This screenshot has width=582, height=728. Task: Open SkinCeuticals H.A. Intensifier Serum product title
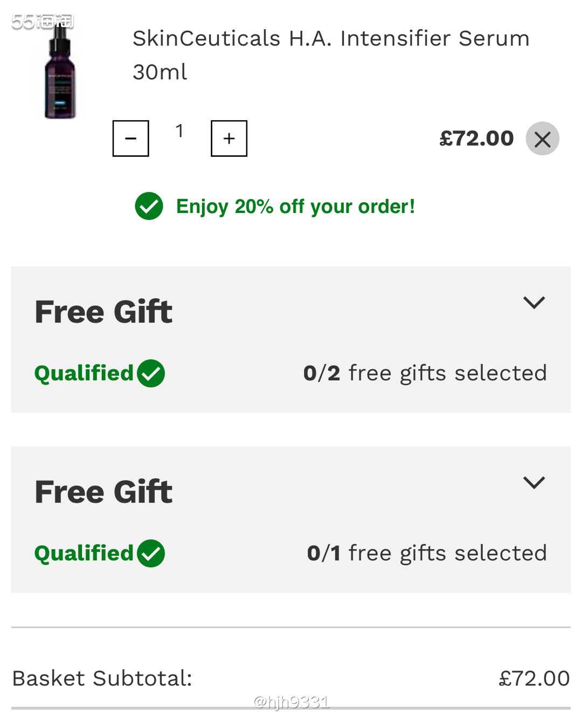pos(330,54)
